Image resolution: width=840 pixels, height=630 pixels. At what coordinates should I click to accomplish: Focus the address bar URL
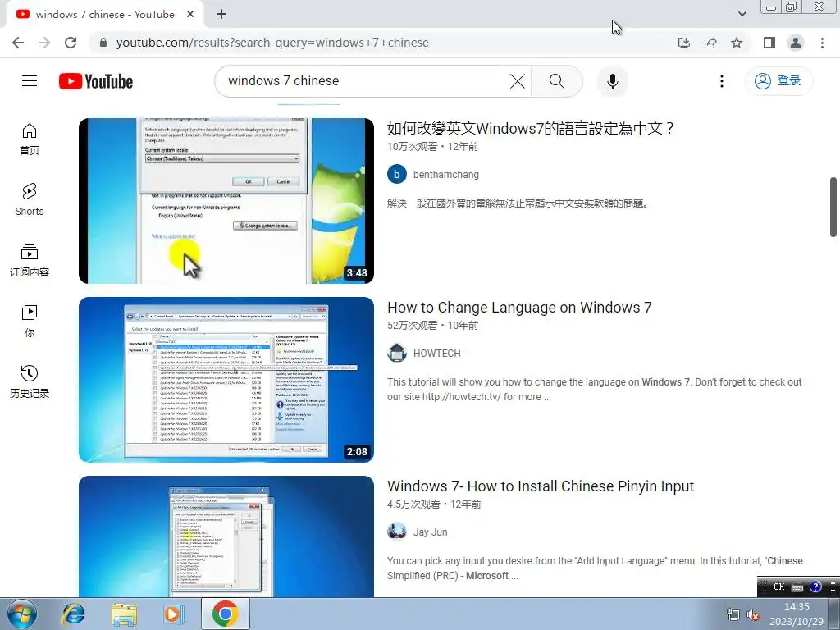(x=272, y=43)
